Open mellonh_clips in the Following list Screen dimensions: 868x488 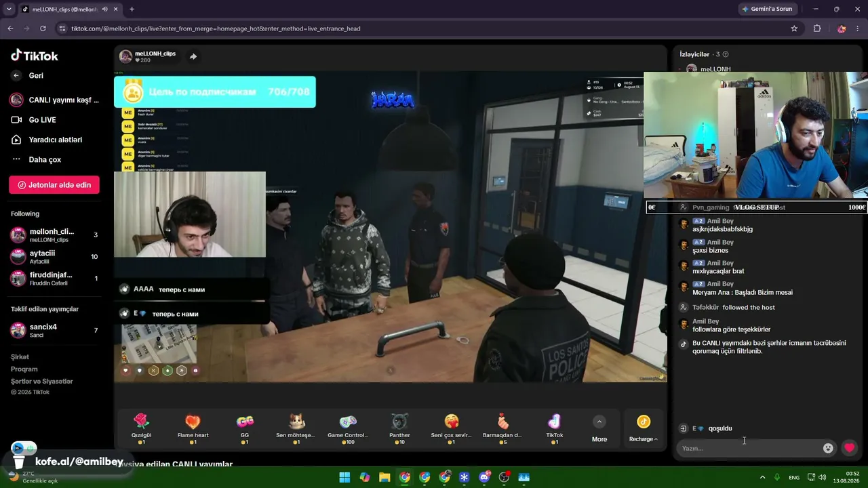54,235
